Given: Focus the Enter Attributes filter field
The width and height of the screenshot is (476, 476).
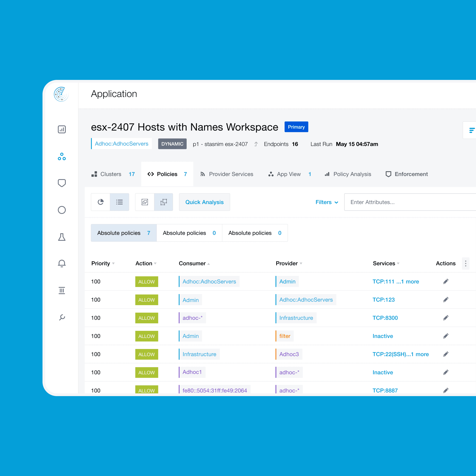Looking at the screenshot, I should coord(409,202).
